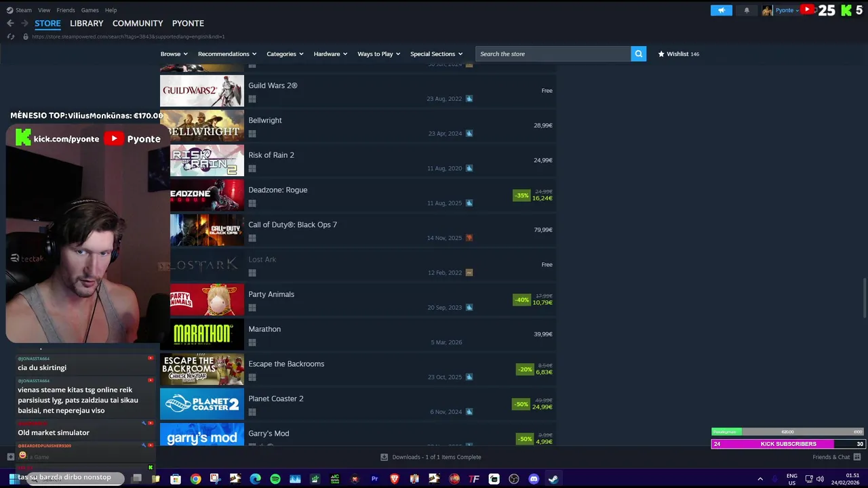Click the Wishlist star icon
The height and width of the screenshot is (488, 868).
coord(661,54)
